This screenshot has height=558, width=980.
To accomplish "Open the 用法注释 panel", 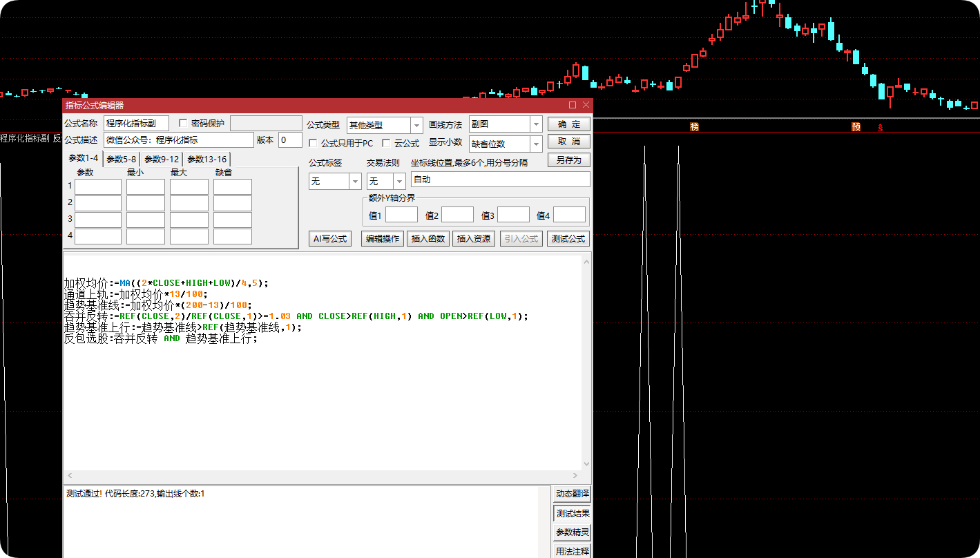I will [573, 551].
